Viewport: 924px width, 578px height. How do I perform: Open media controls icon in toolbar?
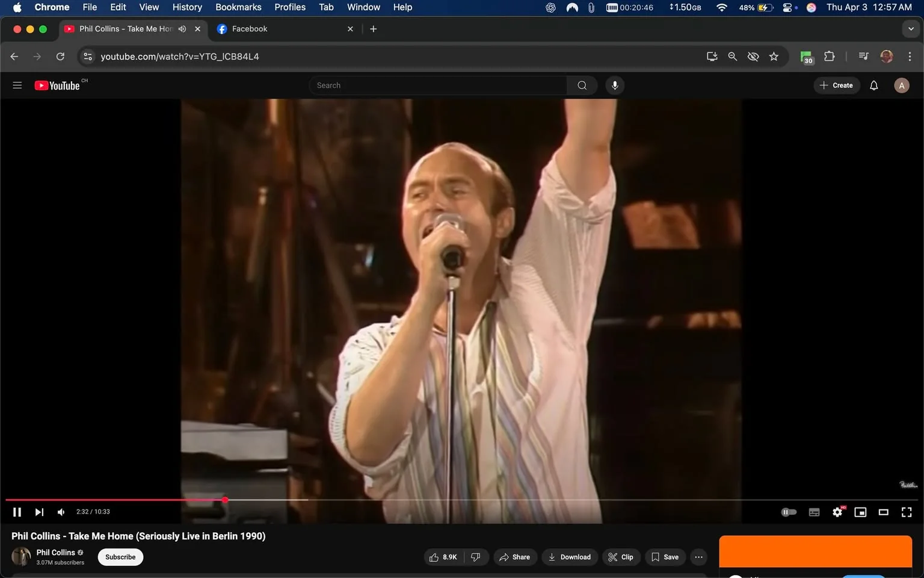coord(863,57)
